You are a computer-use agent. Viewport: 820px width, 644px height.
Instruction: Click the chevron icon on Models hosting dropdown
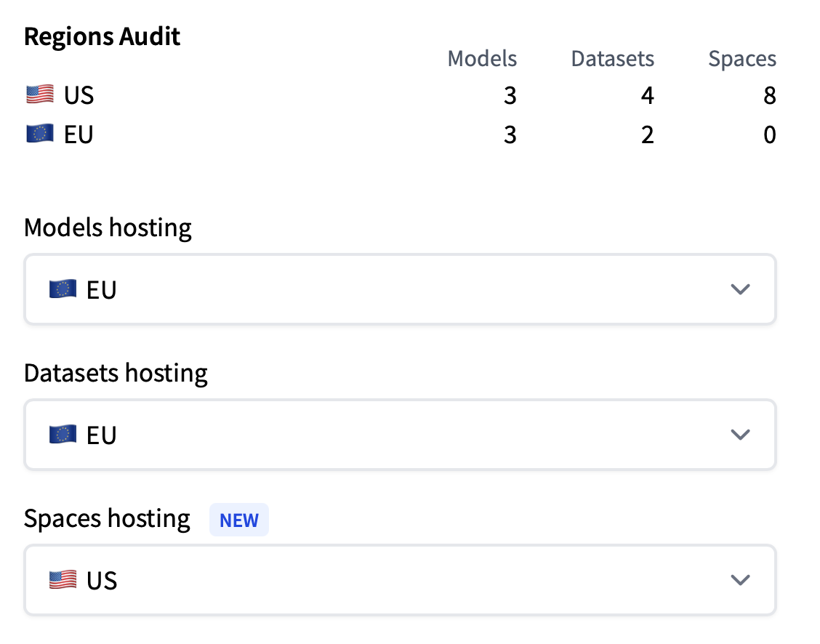coord(740,289)
